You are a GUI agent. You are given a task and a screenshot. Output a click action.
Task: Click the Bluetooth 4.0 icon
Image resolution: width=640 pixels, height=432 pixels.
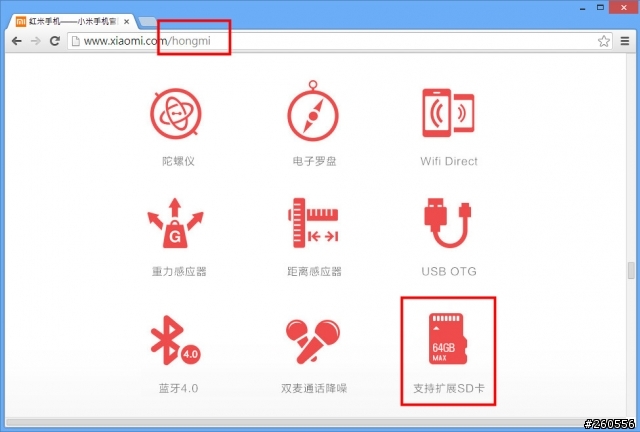point(175,340)
